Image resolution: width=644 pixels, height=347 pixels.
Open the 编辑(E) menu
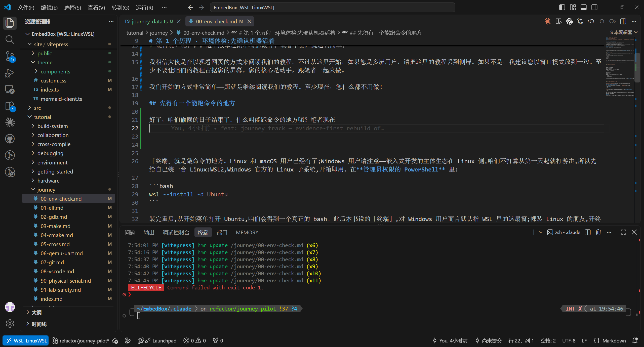pos(49,8)
